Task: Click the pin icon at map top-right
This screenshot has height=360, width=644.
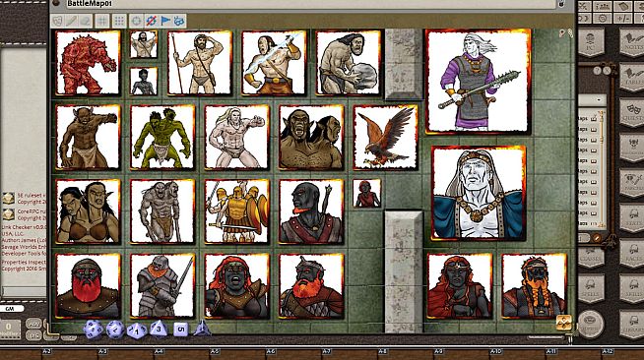Action: (x=562, y=33)
